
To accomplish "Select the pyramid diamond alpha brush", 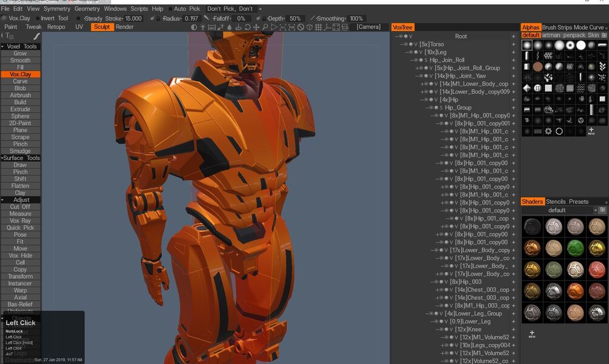I will point(527,88).
